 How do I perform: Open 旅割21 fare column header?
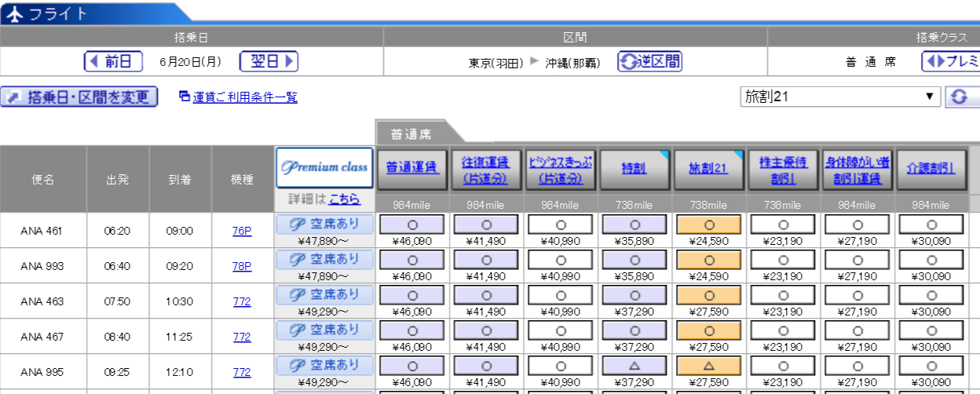coord(708,169)
